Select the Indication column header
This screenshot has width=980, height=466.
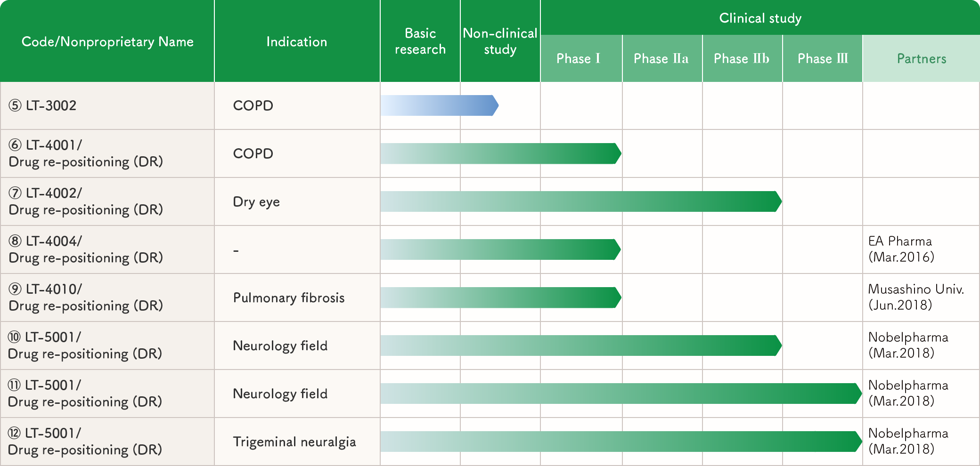click(297, 41)
